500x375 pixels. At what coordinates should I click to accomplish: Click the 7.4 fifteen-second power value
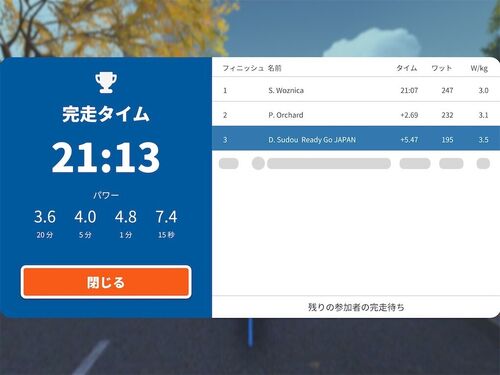tap(166, 217)
